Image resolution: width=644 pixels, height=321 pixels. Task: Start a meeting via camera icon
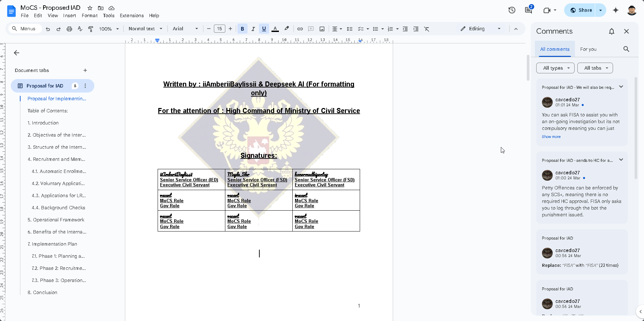(x=547, y=10)
